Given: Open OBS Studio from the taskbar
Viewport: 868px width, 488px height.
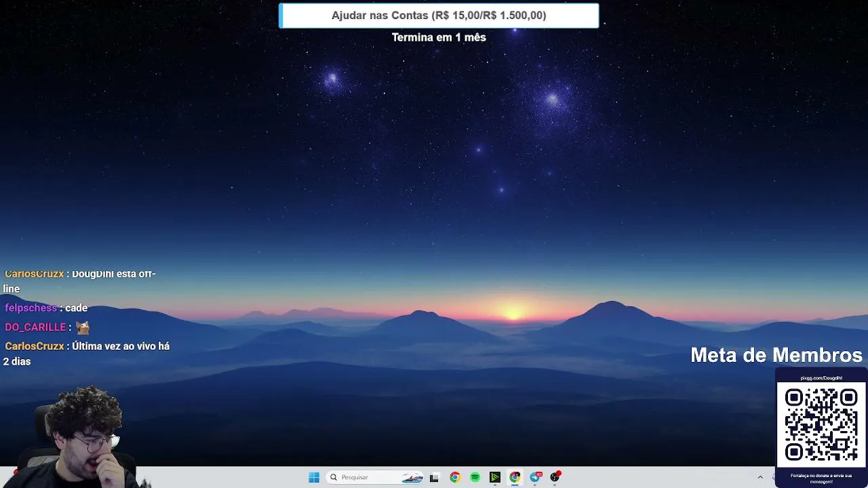Looking at the screenshot, I should tap(555, 477).
